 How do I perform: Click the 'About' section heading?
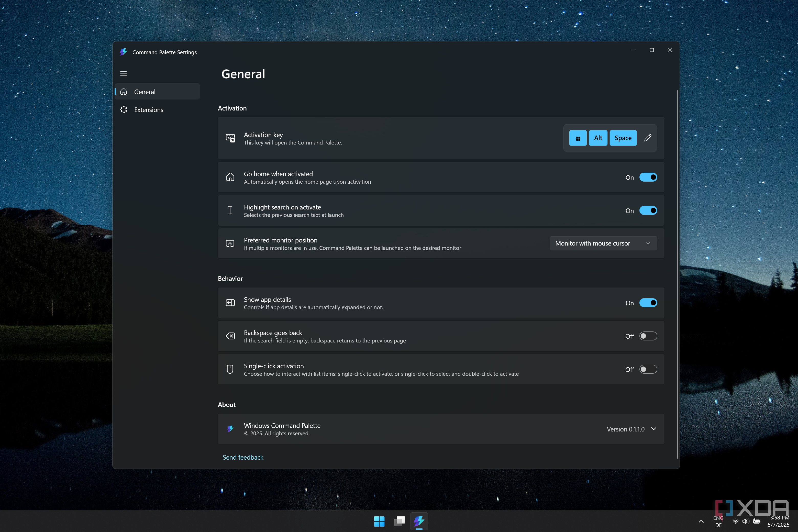(226, 404)
